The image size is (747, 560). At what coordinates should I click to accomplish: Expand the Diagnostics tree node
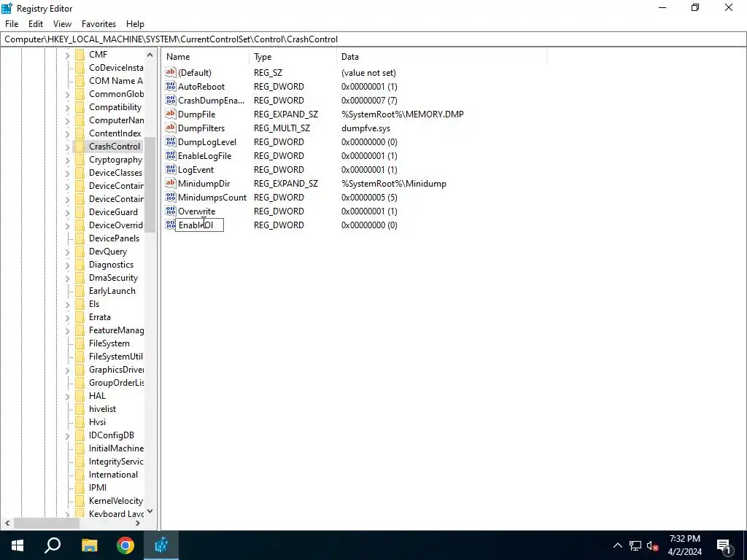tap(67, 265)
